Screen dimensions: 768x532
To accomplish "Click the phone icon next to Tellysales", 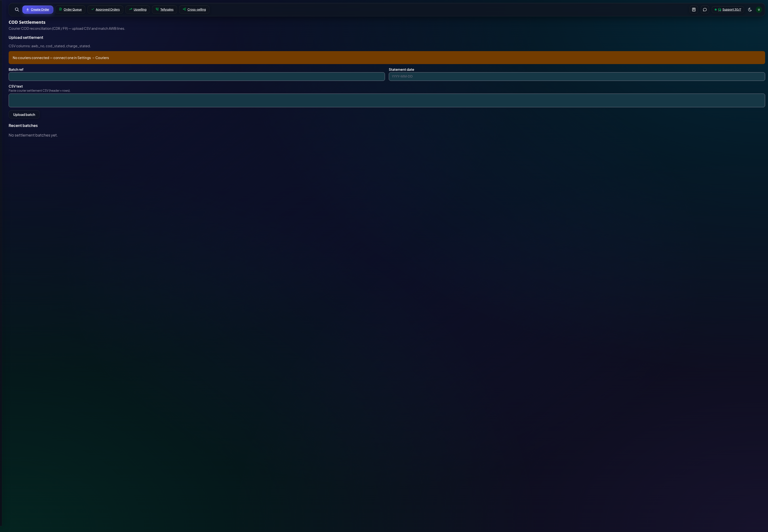I will point(157,9).
